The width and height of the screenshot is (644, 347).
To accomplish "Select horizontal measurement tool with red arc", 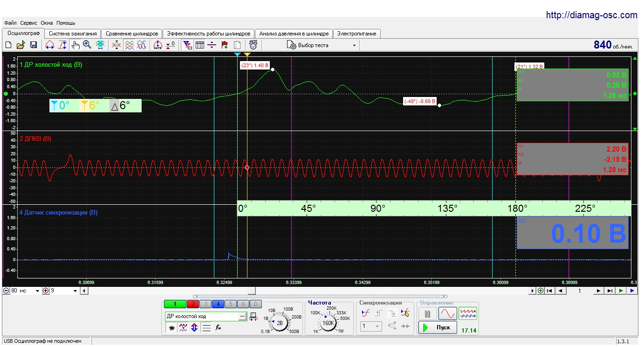I will tap(49, 45).
